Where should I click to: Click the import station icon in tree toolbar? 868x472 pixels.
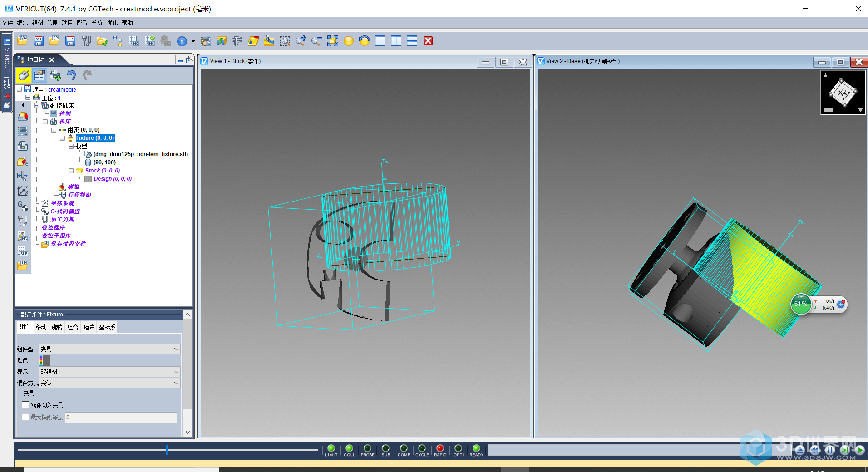coord(55,75)
